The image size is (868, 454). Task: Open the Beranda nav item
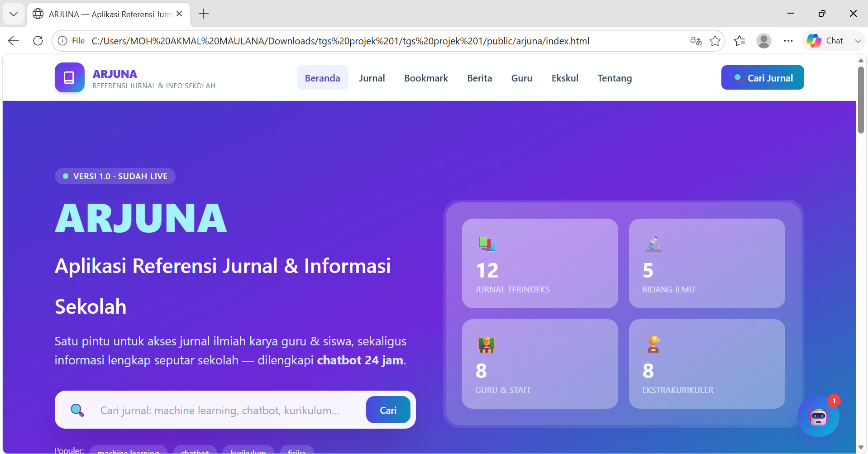pos(322,78)
